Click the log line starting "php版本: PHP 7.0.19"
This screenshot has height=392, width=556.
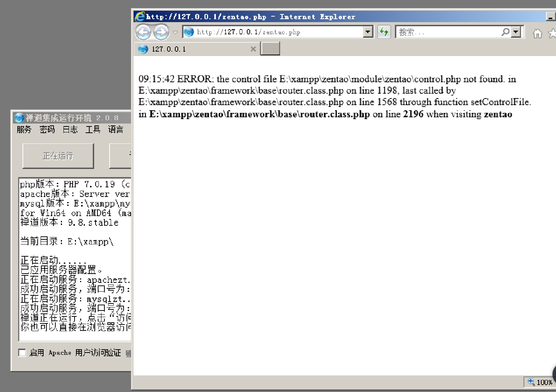click(75, 184)
